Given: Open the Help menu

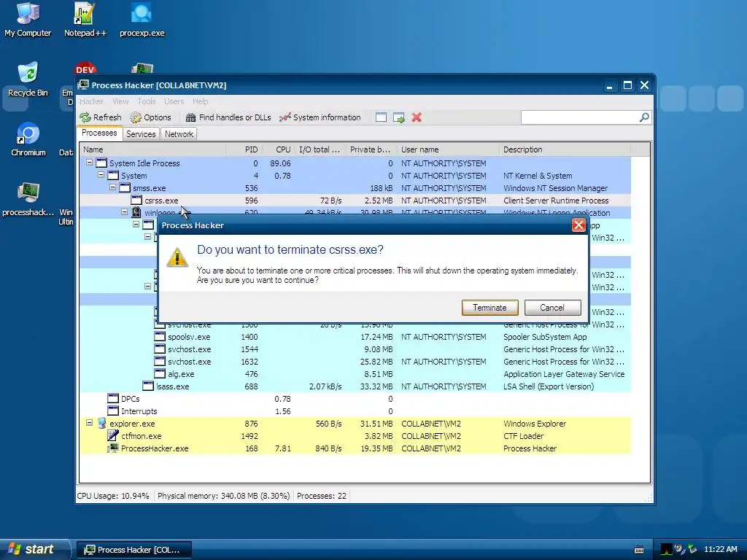Looking at the screenshot, I should point(200,101).
